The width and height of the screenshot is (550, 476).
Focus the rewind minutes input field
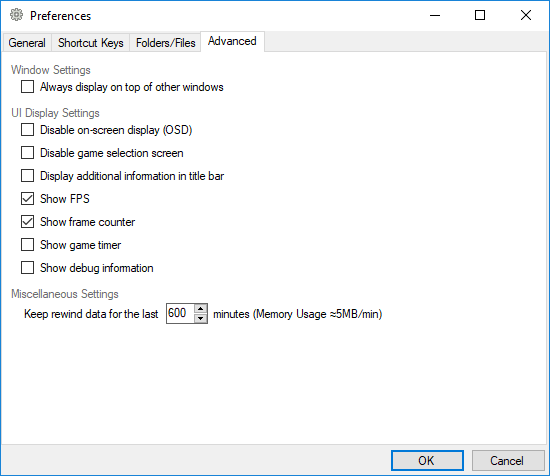(x=180, y=313)
